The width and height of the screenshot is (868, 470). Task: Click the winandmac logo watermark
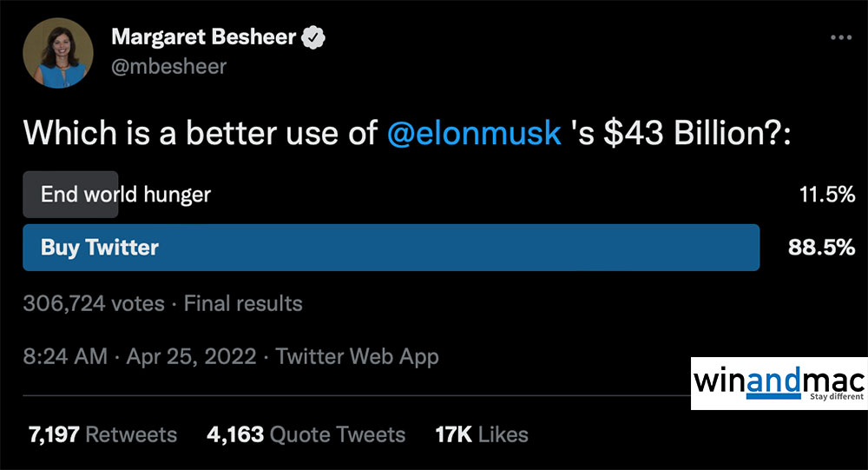[x=779, y=381]
